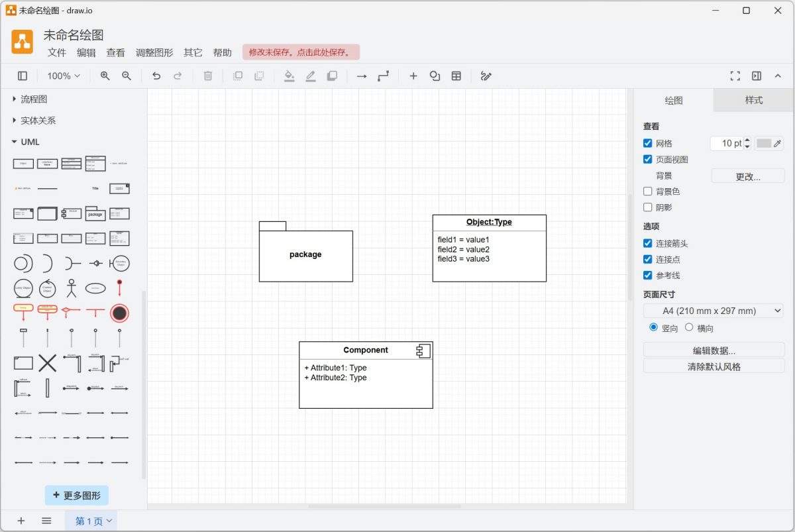The image size is (795, 532).
Task: Open the Fill Color tool
Action: (x=289, y=76)
